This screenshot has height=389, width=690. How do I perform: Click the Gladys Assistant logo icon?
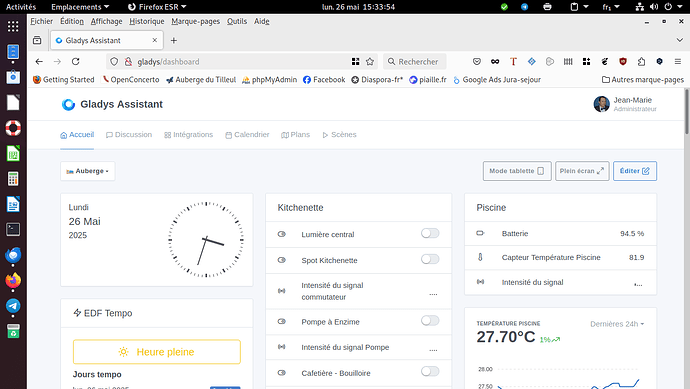pos(68,104)
